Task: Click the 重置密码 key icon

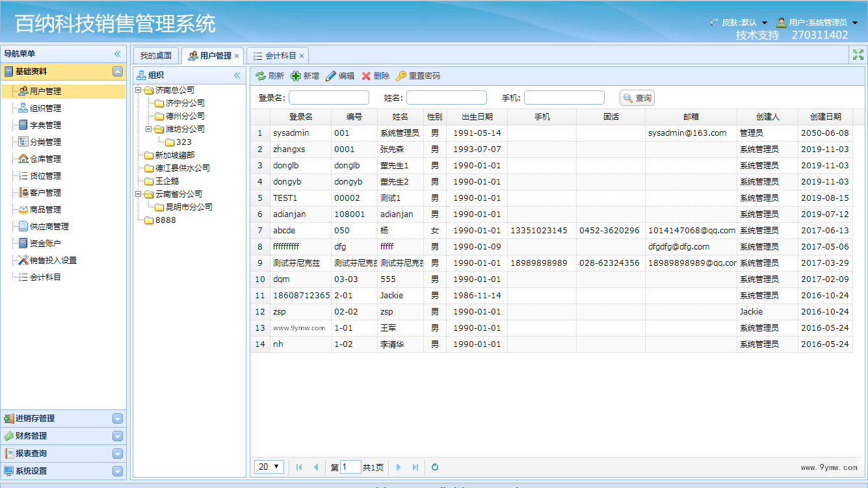Action: pos(401,76)
